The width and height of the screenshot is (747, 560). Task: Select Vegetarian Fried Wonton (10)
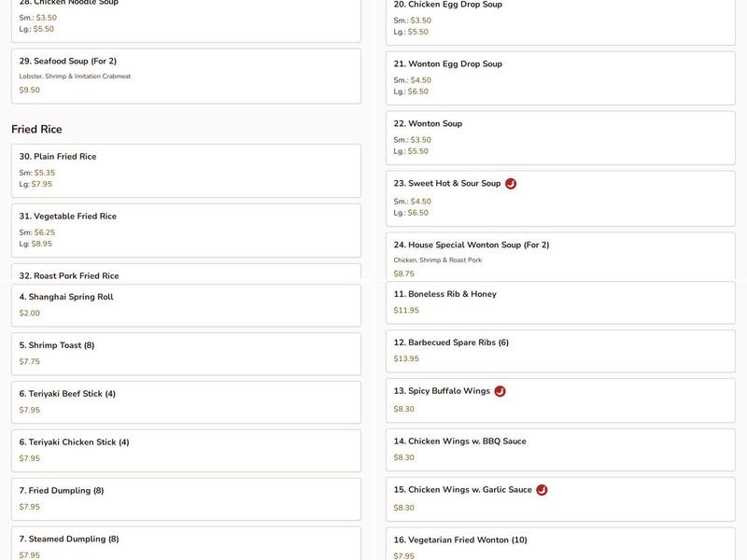(560, 546)
